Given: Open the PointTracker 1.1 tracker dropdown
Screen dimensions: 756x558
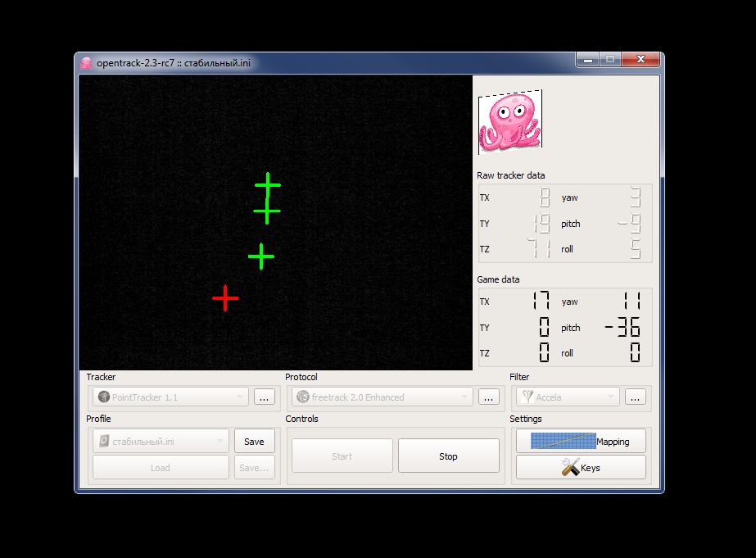Looking at the screenshot, I should click(x=170, y=397).
